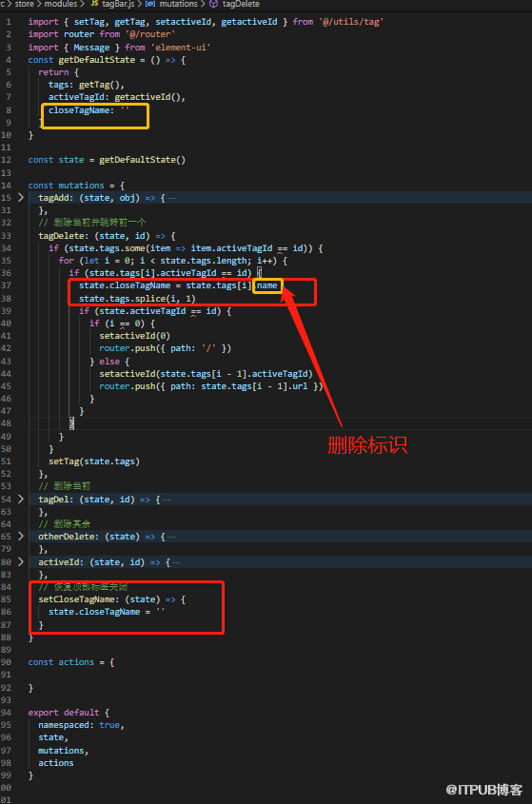Expand the folded tagDel function

[21, 499]
